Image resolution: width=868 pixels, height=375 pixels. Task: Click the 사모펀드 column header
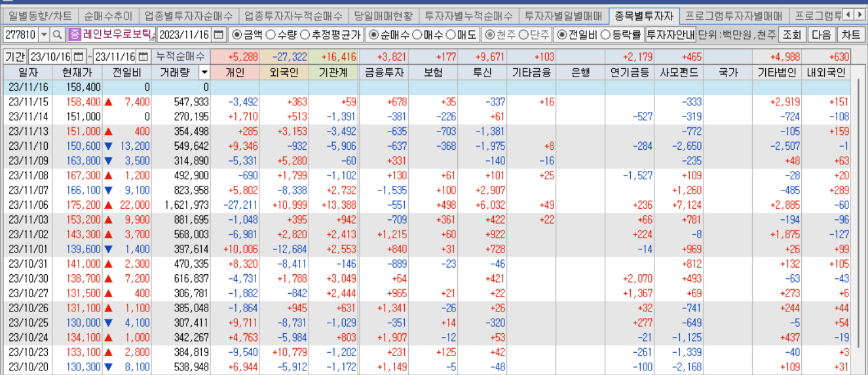pyautogui.click(x=679, y=73)
